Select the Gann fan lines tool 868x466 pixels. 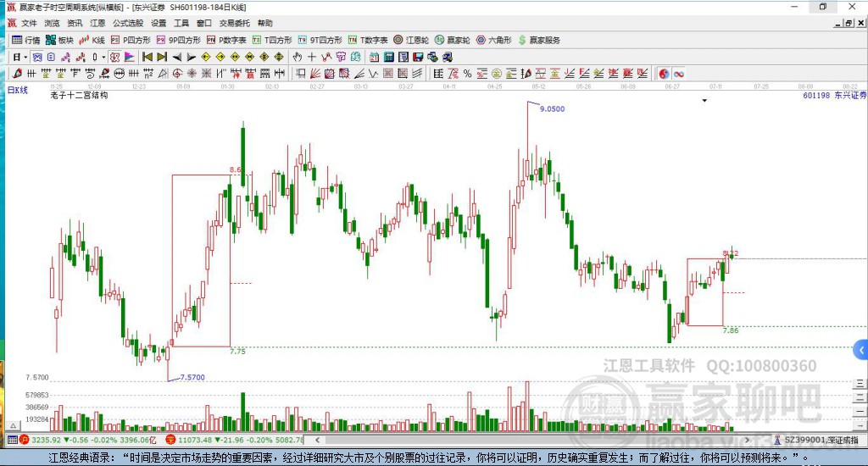[x=315, y=74]
